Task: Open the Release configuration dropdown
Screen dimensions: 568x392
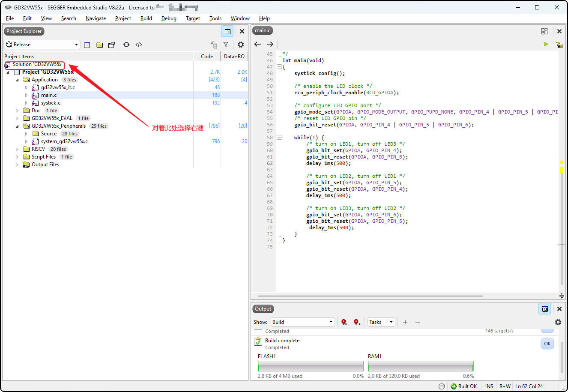Action: [x=42, y=45]
